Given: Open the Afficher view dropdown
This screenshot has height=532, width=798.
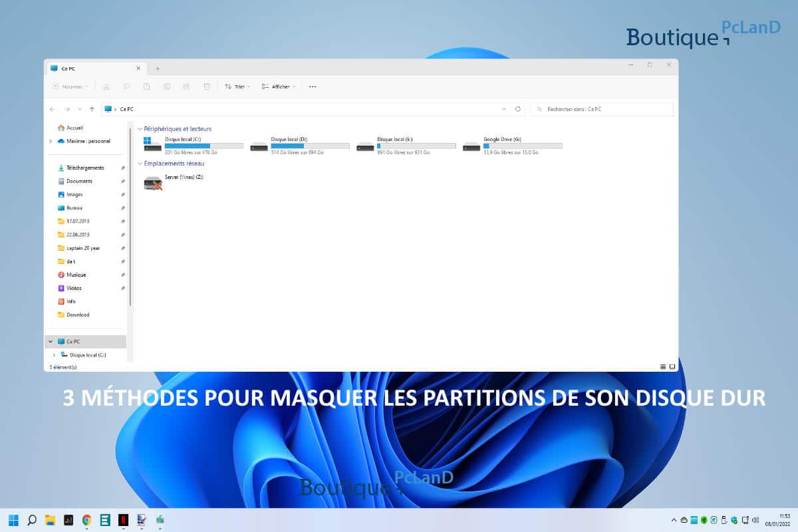Looking at the screenshot, I should [x=279, y=86].
